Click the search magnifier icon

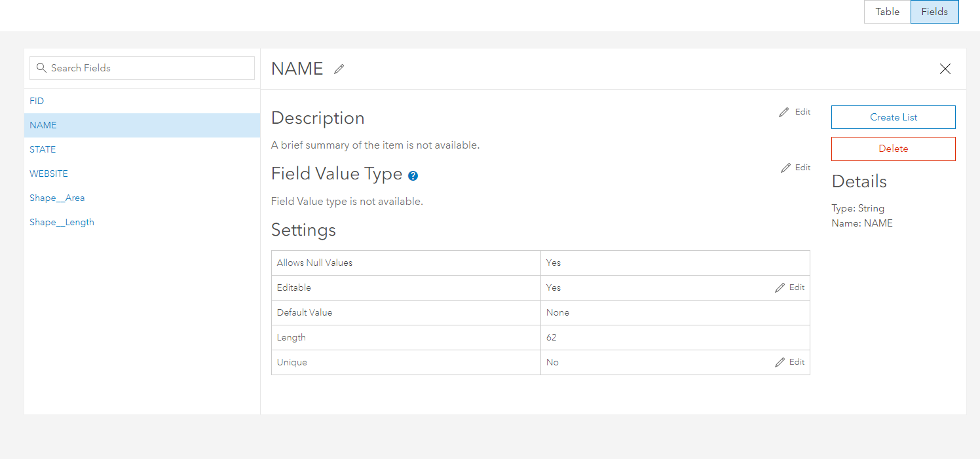(x=41, y=68)
